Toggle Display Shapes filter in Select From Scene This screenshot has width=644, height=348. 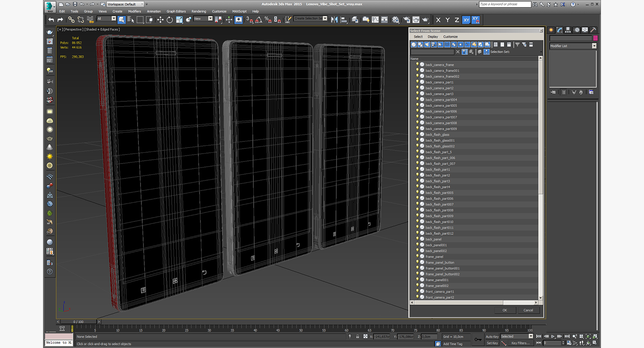click(420, 44)
